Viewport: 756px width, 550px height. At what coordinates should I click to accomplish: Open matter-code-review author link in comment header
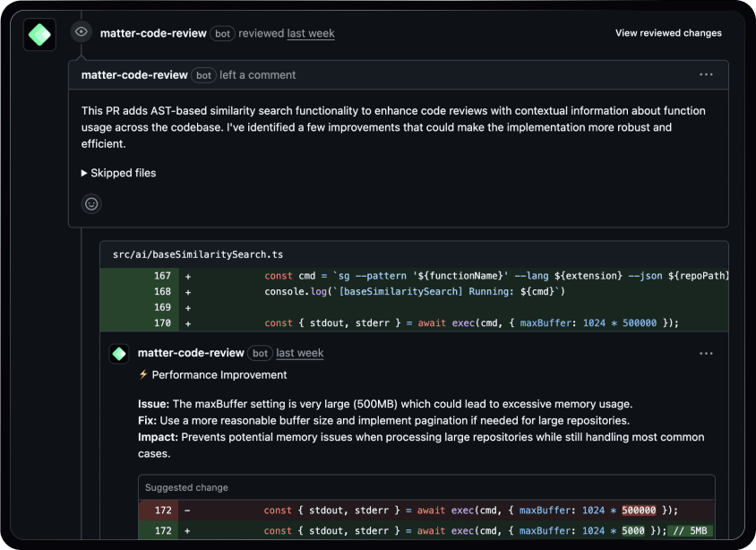click(x=134, y=75)
